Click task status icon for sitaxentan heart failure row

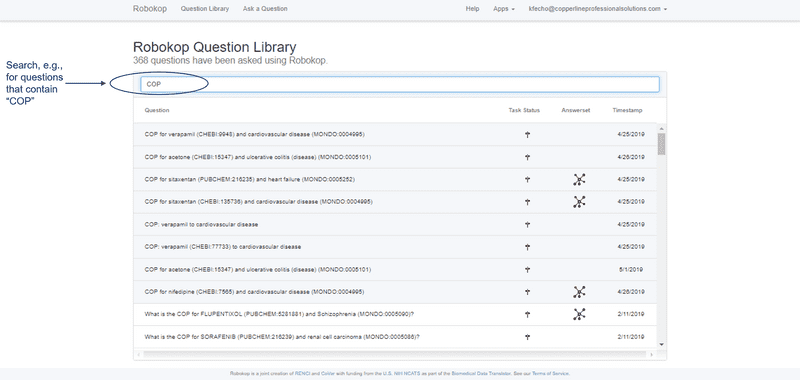[x=528, y=180]
